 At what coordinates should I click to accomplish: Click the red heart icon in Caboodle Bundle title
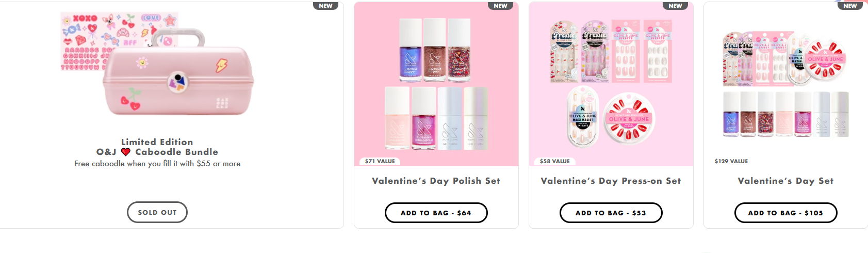click(126, 152)
